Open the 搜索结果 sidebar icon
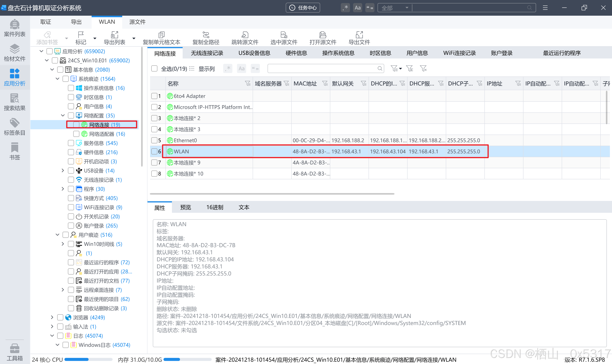 pos(15,102)
